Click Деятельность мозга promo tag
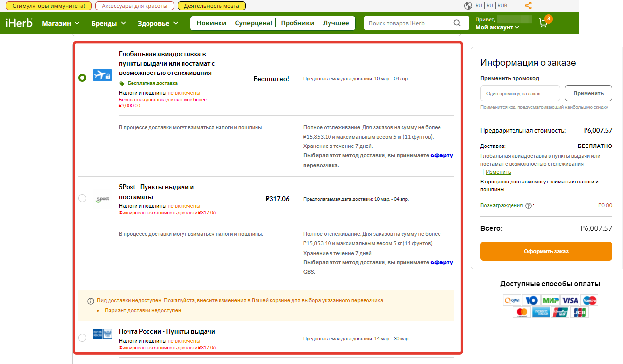This screenshot has width=623, height=364. click(211, 6)
